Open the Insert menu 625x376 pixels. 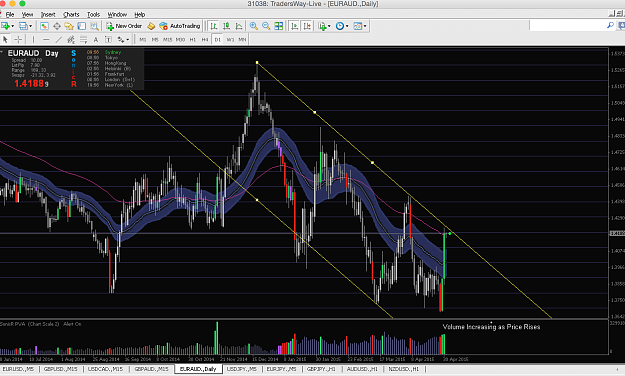[x=48, y=14]
